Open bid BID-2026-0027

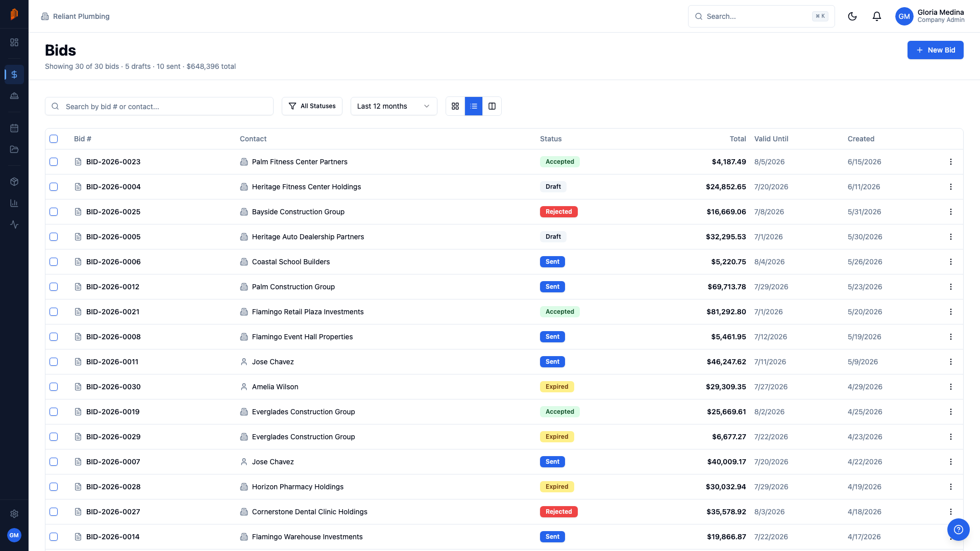(113, 512)
